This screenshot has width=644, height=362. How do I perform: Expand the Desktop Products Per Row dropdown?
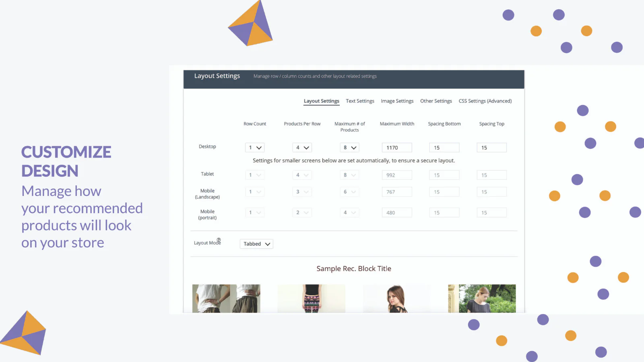tap(302, 148)
